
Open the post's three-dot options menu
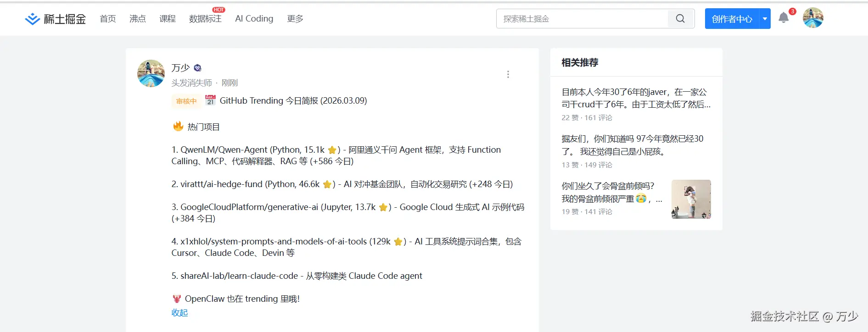(x=508, y=74)
